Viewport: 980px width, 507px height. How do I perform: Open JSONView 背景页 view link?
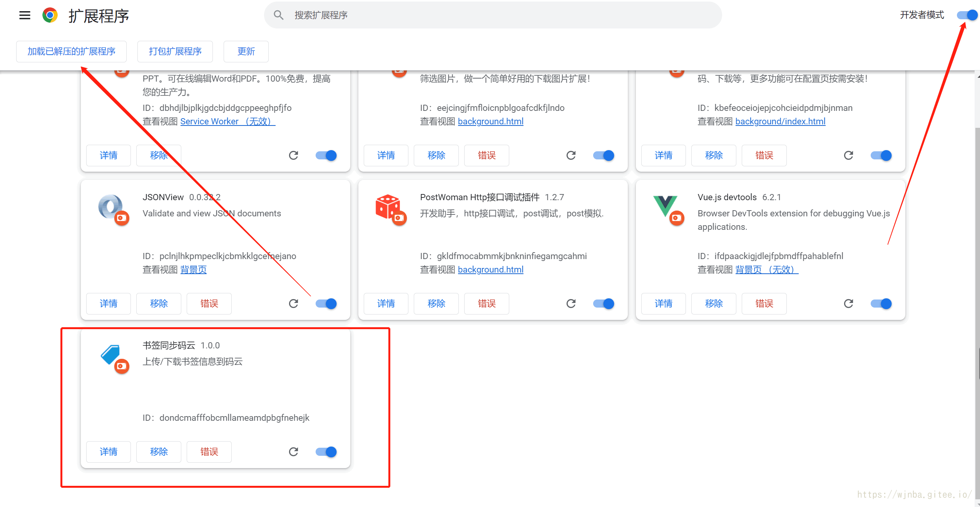[193, 270]
